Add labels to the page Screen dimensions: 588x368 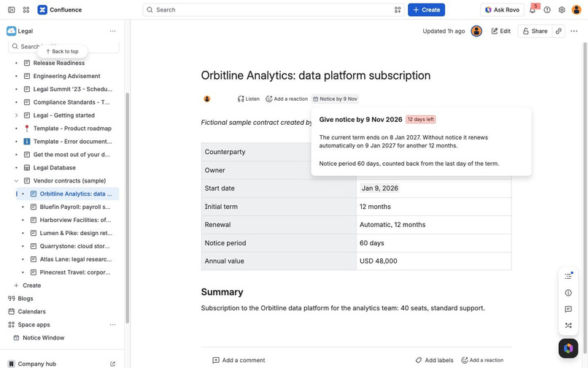click(x=434, y=360)
